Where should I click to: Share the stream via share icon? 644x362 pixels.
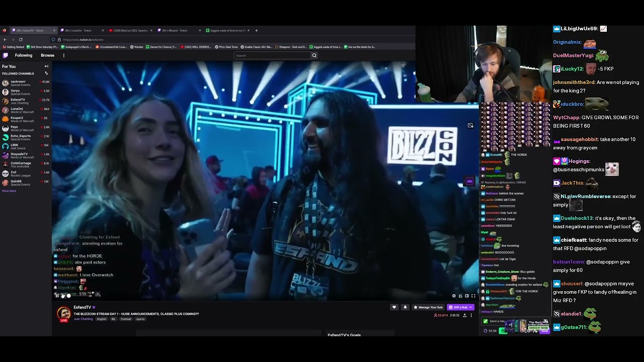[464, 315]
